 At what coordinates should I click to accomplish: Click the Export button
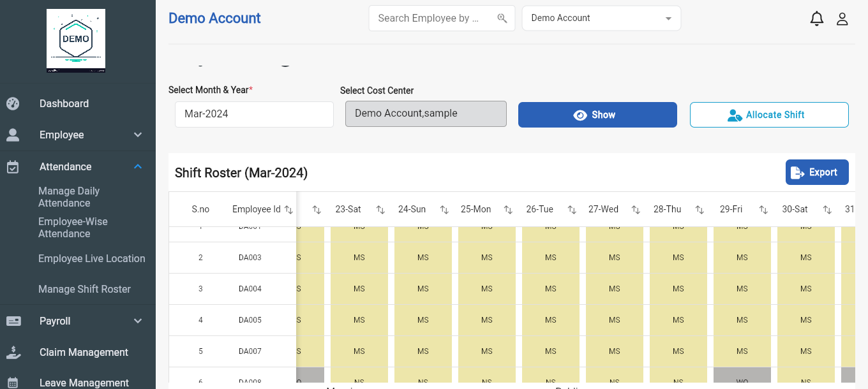pos(817,172)
